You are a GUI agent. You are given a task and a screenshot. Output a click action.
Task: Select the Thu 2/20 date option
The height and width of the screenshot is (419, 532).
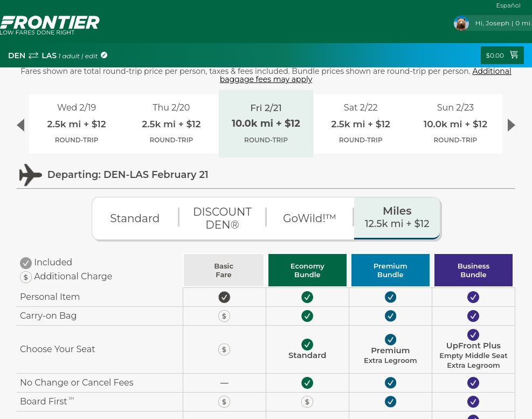[171, 124]
